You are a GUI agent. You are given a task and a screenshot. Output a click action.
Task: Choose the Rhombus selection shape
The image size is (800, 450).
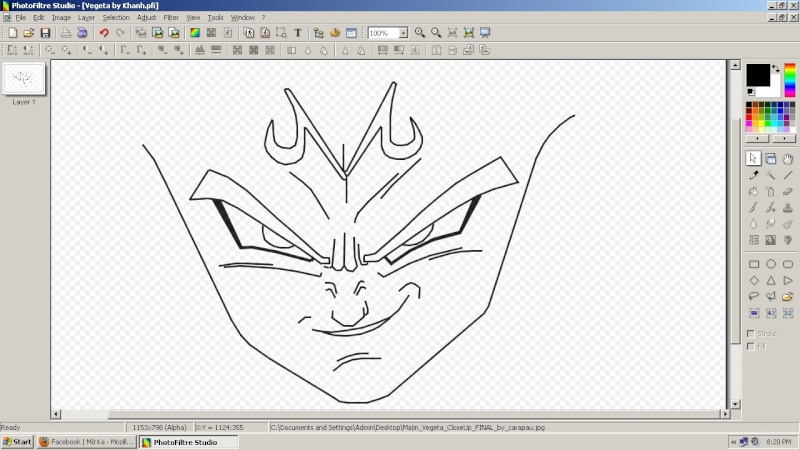754,281
